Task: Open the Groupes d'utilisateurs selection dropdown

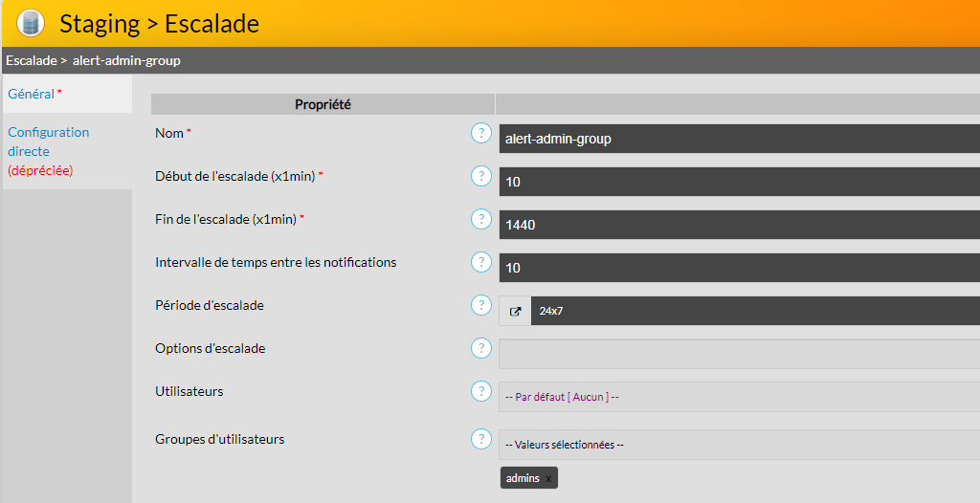Action: [739, 445]
